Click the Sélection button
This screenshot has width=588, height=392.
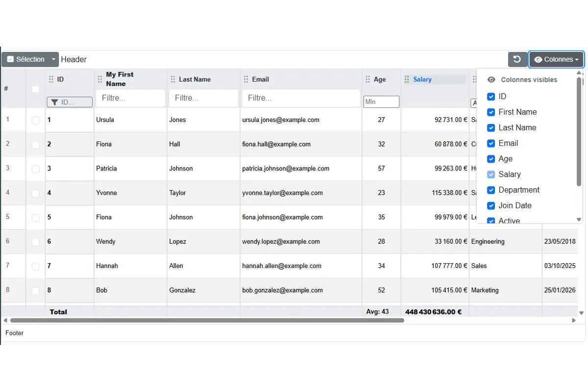click(x=25, y=59)
